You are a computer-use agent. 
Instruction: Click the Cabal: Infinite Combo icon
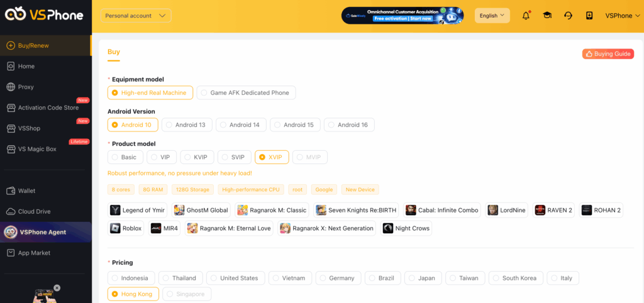411,210
